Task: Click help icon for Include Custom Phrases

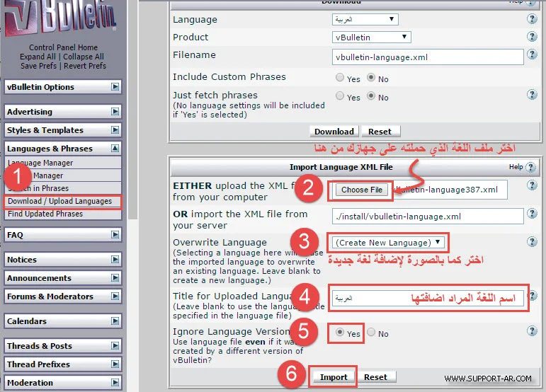Action: point(532,77)
